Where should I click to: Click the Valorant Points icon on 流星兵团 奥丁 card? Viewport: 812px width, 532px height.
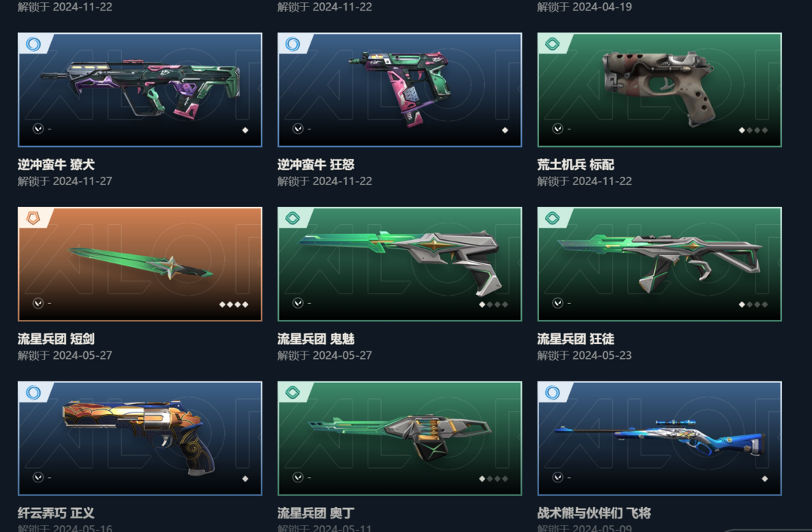pyautogui.click(x=298, y=477)
